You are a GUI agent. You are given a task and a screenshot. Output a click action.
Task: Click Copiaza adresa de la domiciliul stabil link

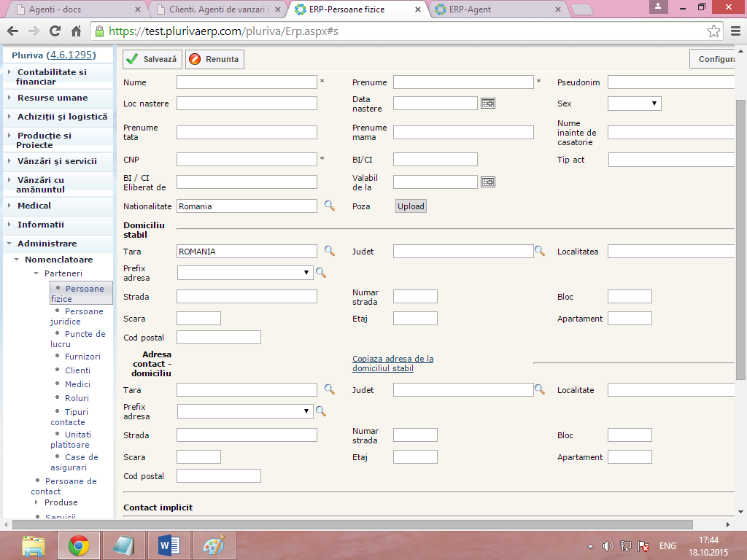tap(392, 363)
